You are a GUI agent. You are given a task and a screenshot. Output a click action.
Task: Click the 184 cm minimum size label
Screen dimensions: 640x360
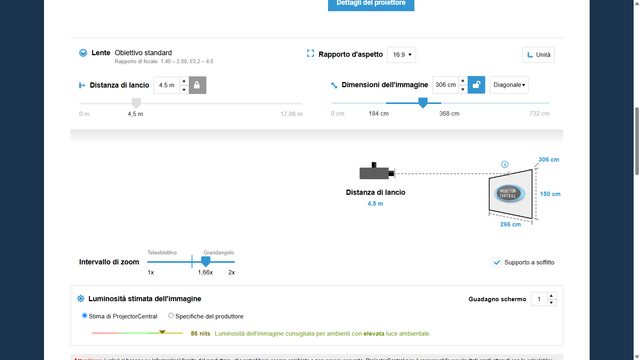click(379, 113)
